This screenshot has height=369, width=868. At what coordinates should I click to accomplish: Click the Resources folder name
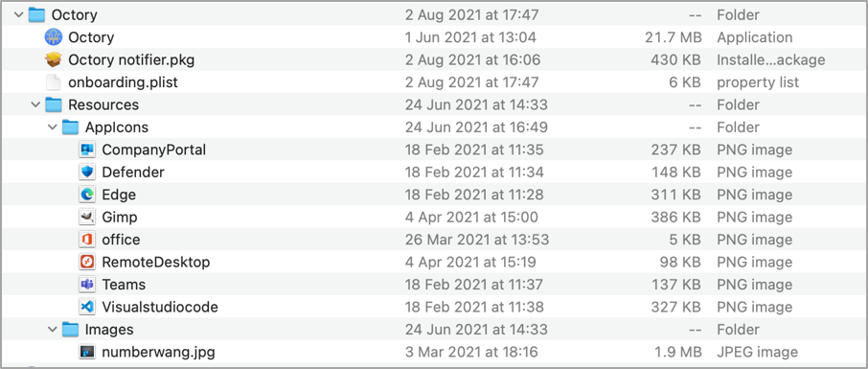(103, 104)
